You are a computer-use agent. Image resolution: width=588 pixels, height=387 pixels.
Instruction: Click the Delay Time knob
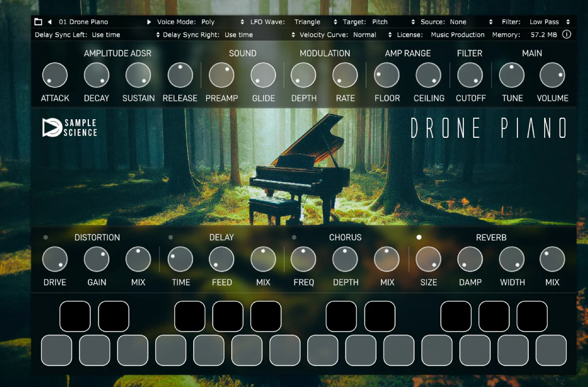tap(180, 259)
